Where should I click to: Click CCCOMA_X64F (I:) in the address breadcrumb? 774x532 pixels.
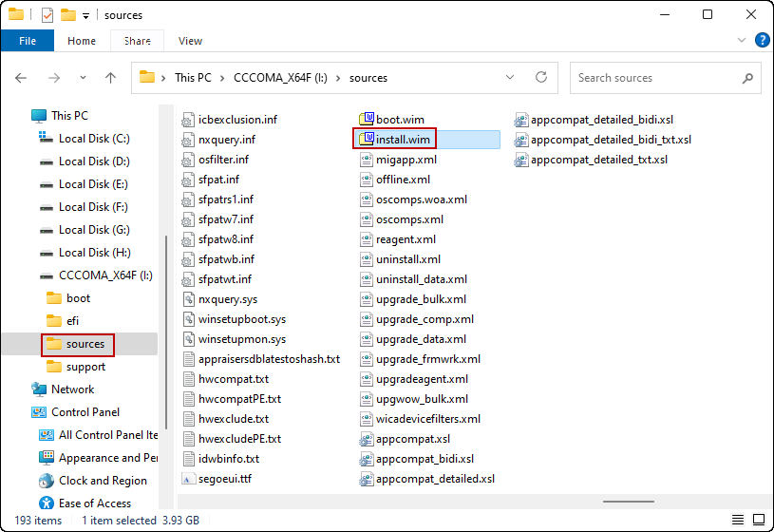tap(280, 78)
